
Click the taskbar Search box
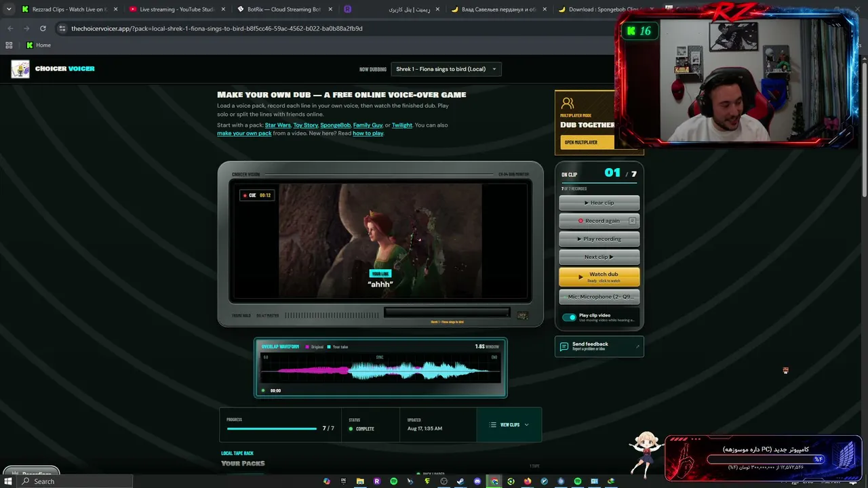[75, 481]
